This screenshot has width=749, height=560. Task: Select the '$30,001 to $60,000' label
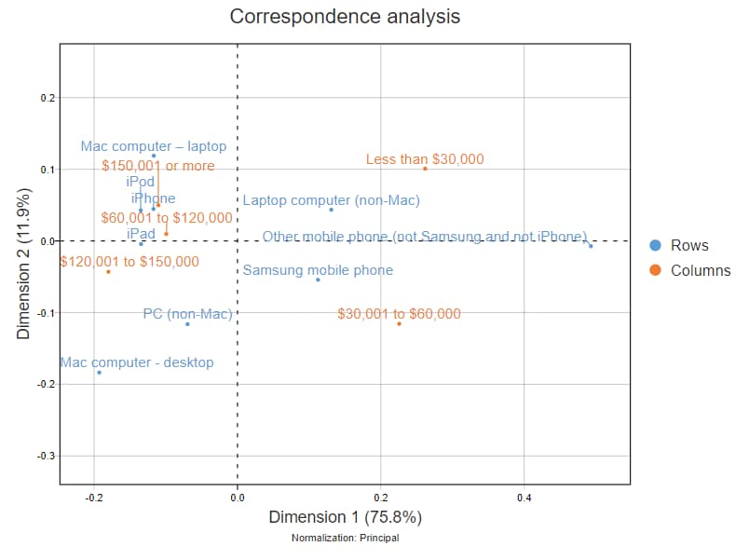tap(399, 314)
